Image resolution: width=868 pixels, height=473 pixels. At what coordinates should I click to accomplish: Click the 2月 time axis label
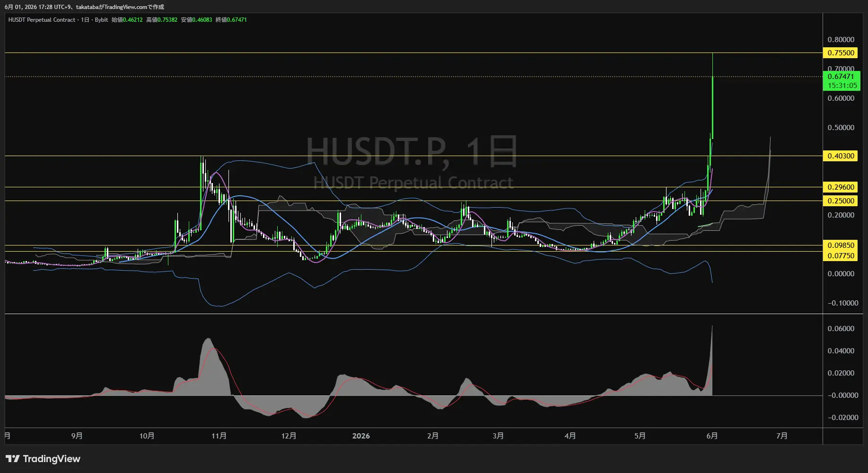[x=432, y=436]
